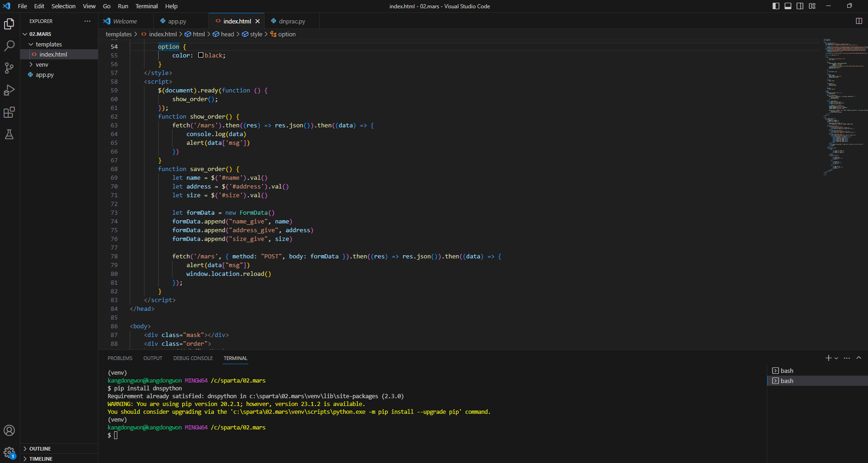Open Explorer's Views and More Actions ellipsis
Screen dimensions: 868x463
87,21
